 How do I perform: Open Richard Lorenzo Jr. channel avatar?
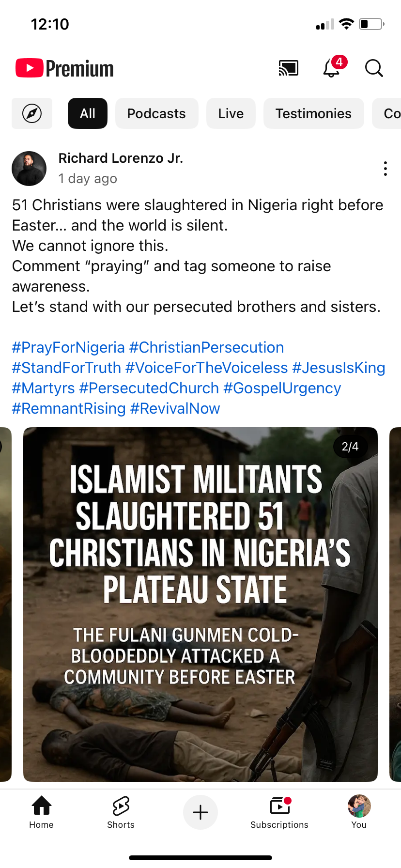(x=29, y=169)
